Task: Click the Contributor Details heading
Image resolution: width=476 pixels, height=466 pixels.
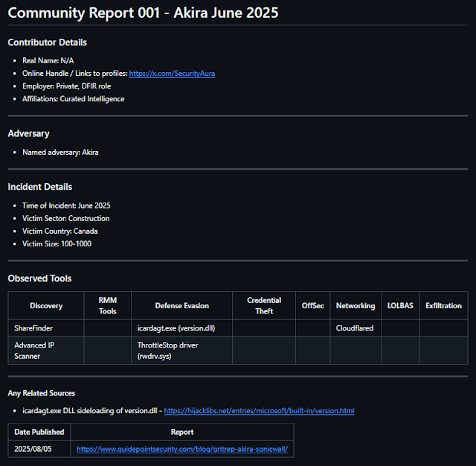Action: click(x=47, y=42)
